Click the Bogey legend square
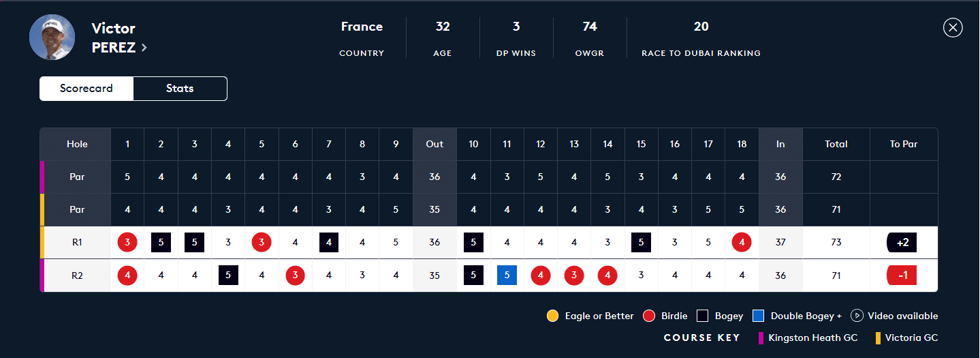980x358 pixels. (x=702, y=316)
